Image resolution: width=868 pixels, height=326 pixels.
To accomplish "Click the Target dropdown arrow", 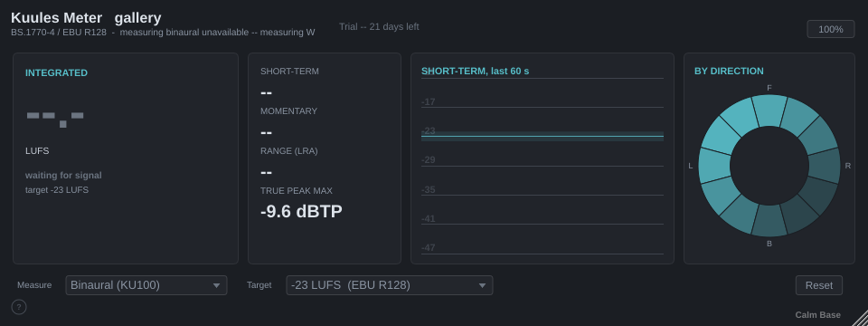I will 482,285.
